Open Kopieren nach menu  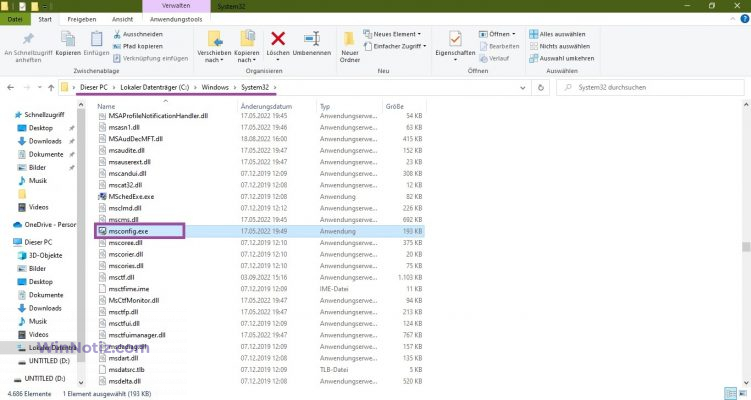[x=247, y=46]
